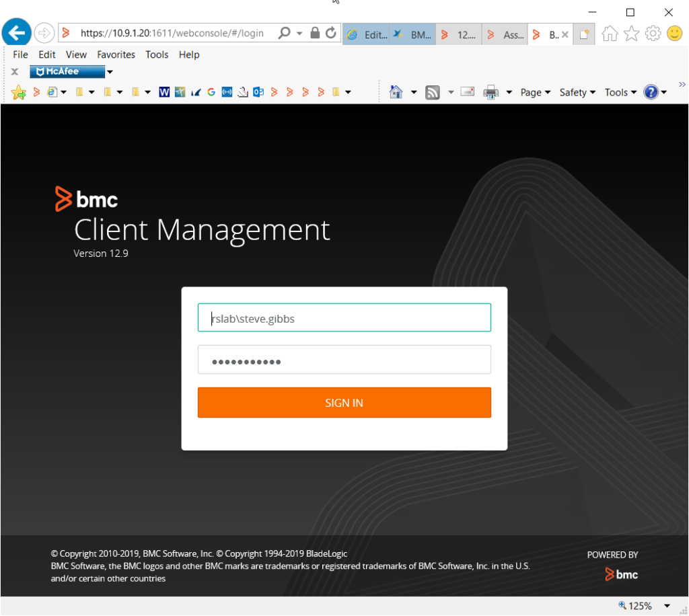Click the printer icon in the toolbar

(491, 92)
